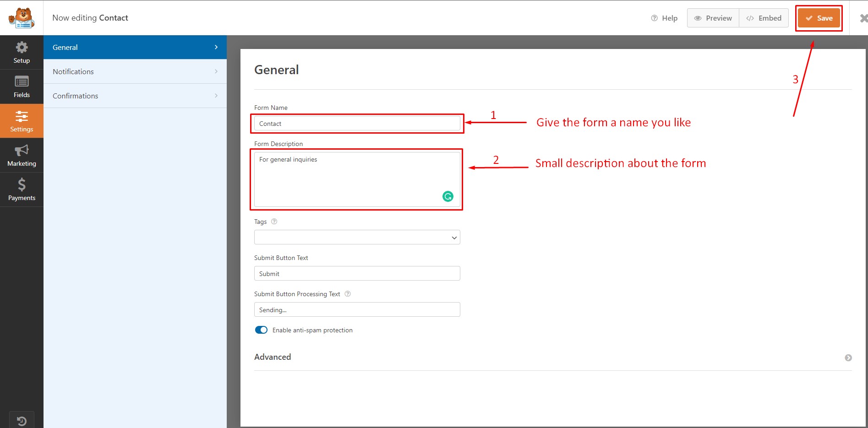Viewport: 868px width, 428px height.
Task: Open the Notifications settings tab
Action: point(135,71)
